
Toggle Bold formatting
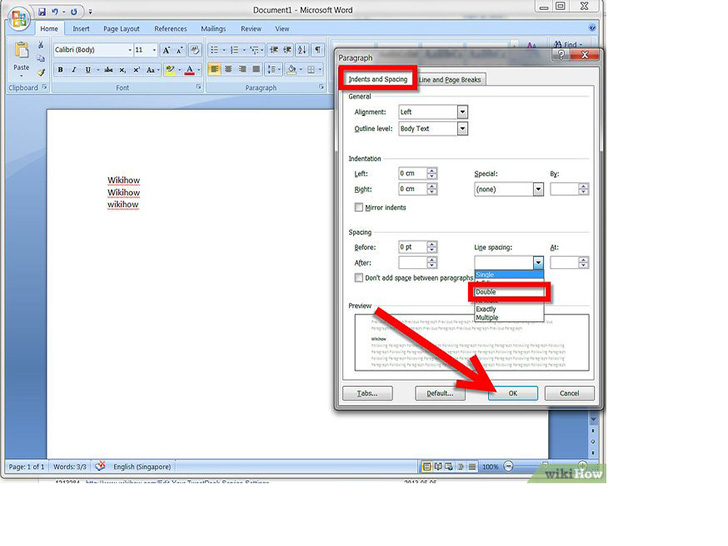(60, 70)
